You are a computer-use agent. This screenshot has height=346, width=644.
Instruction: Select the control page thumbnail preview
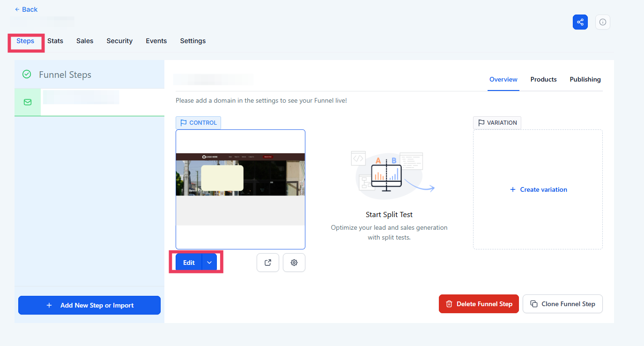click(240, 189)
